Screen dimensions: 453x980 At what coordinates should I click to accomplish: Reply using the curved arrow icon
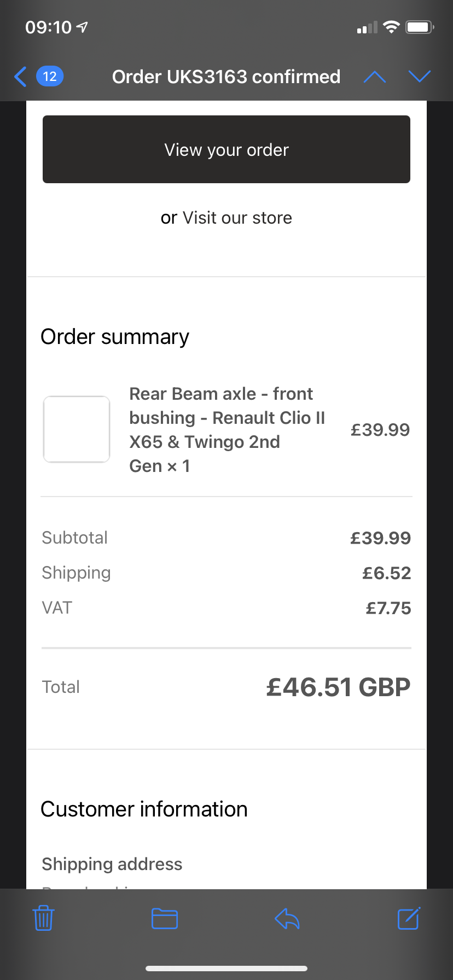tap(287, 919)
